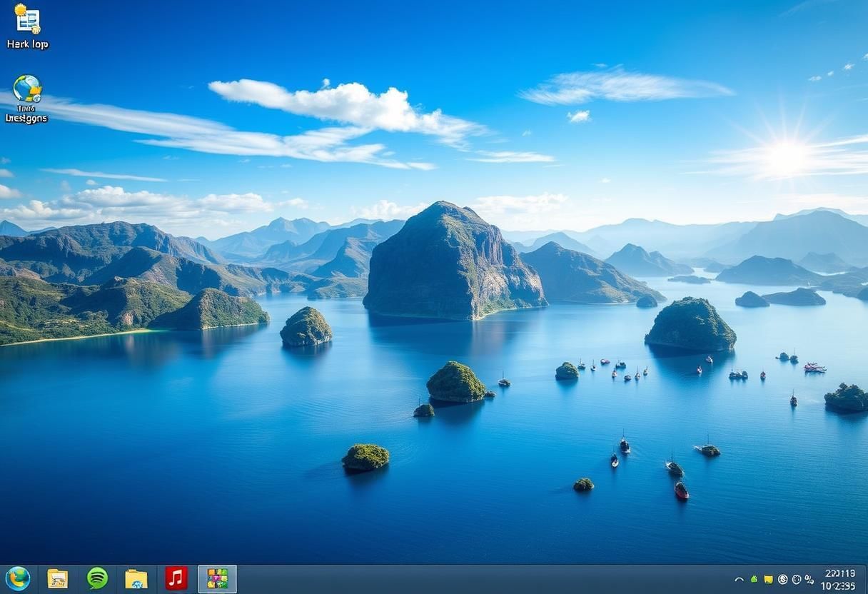Select the active colorful grid taskbar app
This screenshot has height=594, width=868.
(217, 579)
